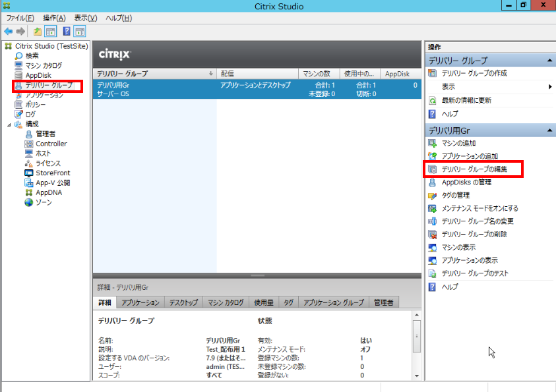Open the ヘルプ(H) menu
This screenshot has width=556, height=392.
[119, 18]
